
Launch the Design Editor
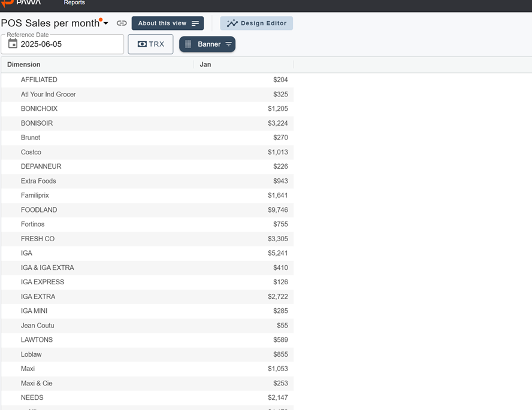click(x=256, y=23)
